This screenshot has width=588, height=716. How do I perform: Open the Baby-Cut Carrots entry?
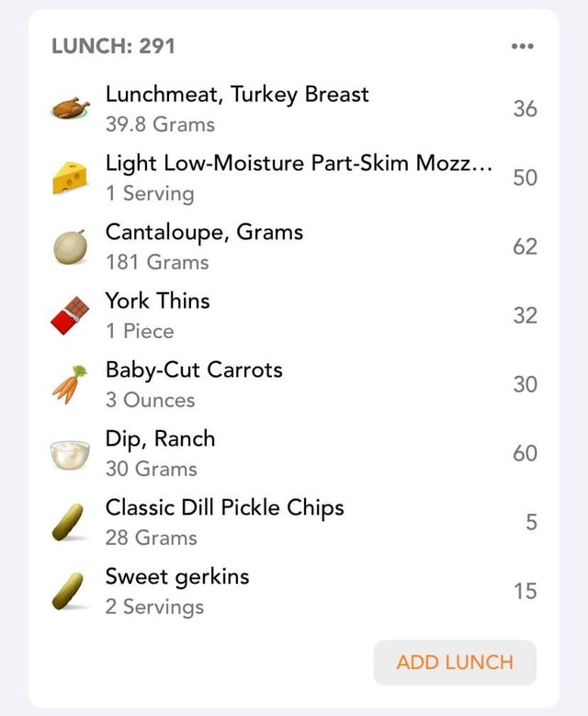coord(194,369)
